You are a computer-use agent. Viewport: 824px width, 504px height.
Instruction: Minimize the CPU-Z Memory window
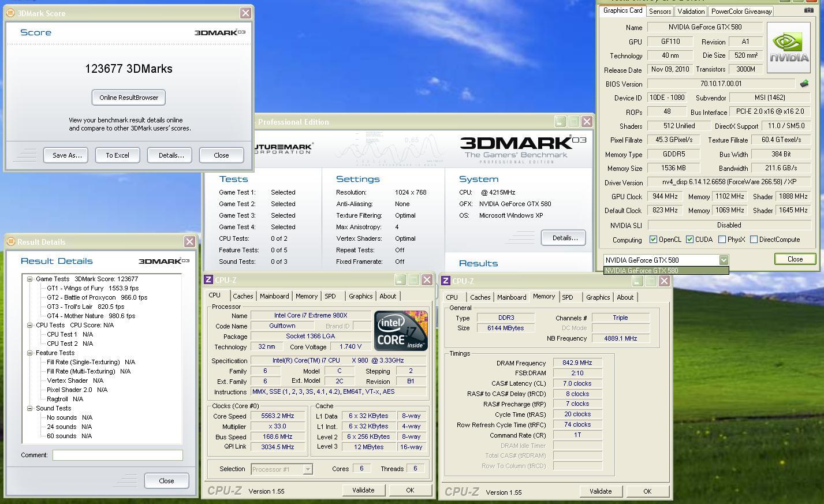(637, 281)
